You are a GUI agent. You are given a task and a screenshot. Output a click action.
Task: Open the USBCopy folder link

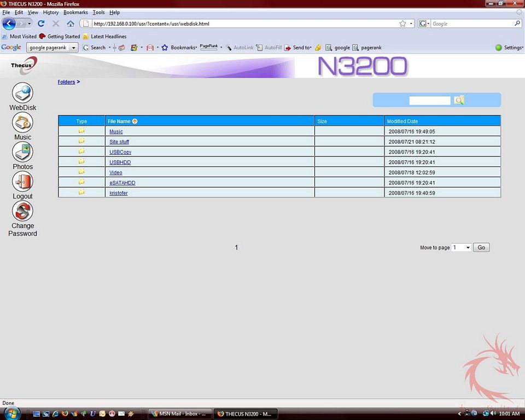[x=120, y=152]
